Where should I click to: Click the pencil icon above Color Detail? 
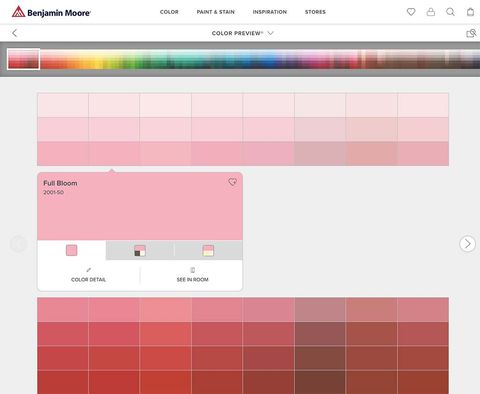pyautogui.click(x=89, y=270)
